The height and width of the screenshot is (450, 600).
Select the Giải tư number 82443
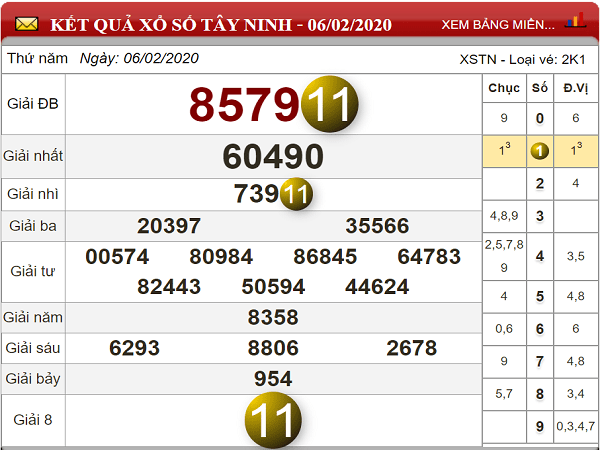[169, 287]
